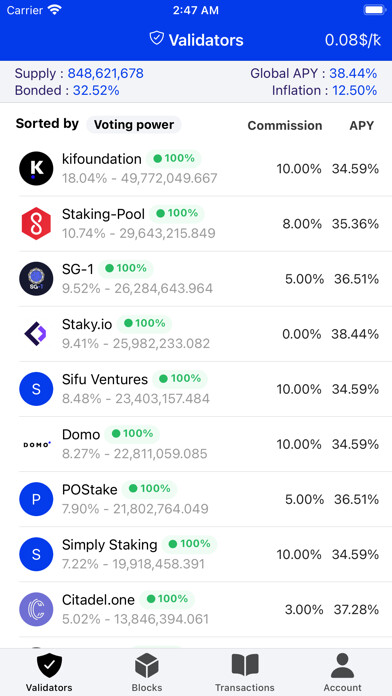The image size is (392, 696).
Task: Open the Voting power sort selector
Action: coord(134,125)
